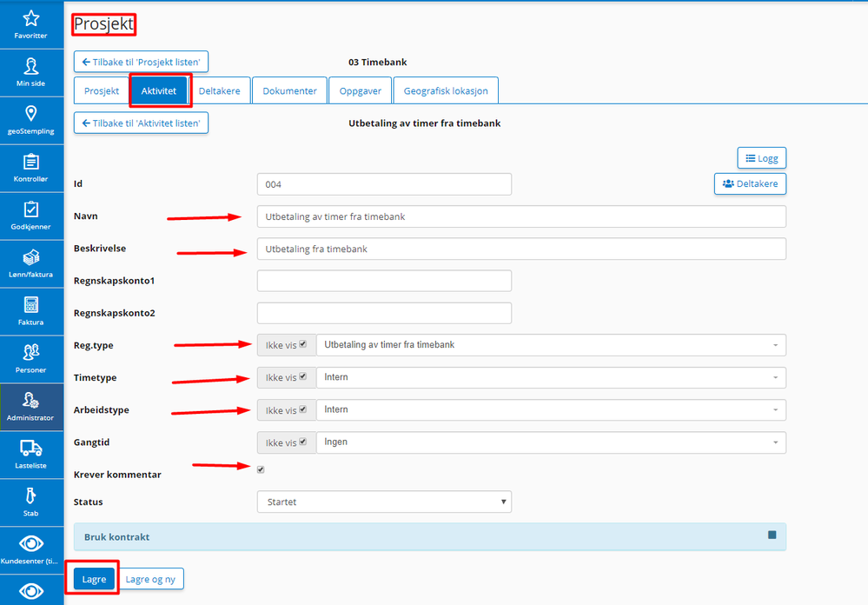Open the Lasteliste truck icon
Image resolution: width=868 pixels, height=605 pixels.
pyautogui.click(x=31, y=448)
